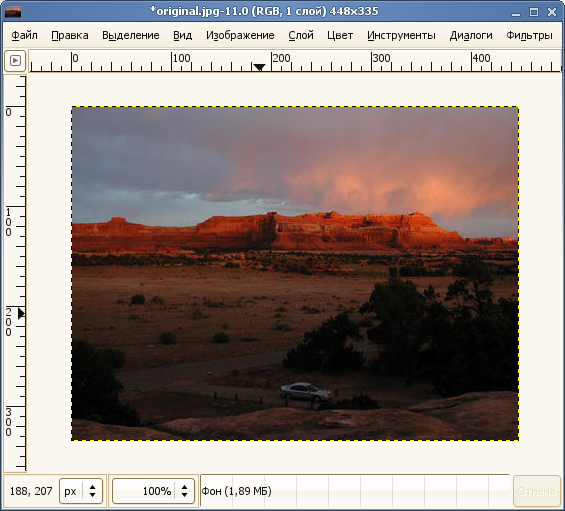Open the image menu arrow button beside the ruler

pos(15,61)
